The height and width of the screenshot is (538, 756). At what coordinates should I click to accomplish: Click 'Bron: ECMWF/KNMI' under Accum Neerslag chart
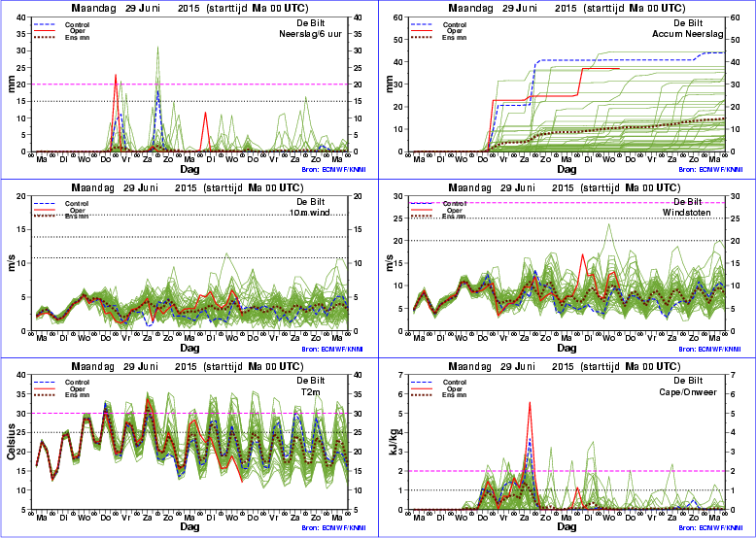(710, 170)
